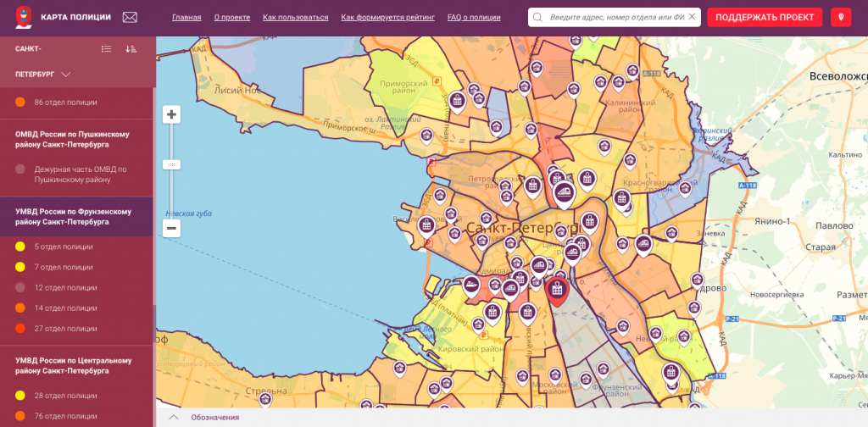Screen dimensions: 868x427
Task: Select 5 отдел полиции in list
Action: tap(63, 247)
